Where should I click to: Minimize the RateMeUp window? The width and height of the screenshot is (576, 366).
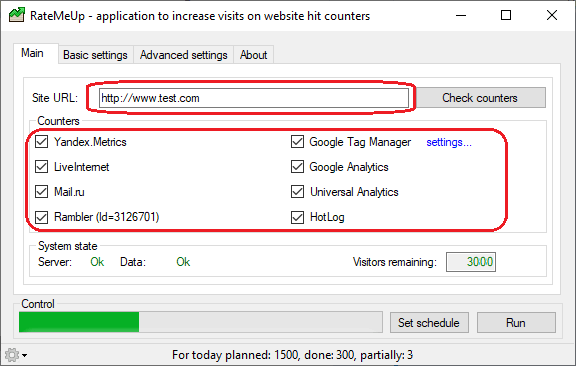click(461, 15)
